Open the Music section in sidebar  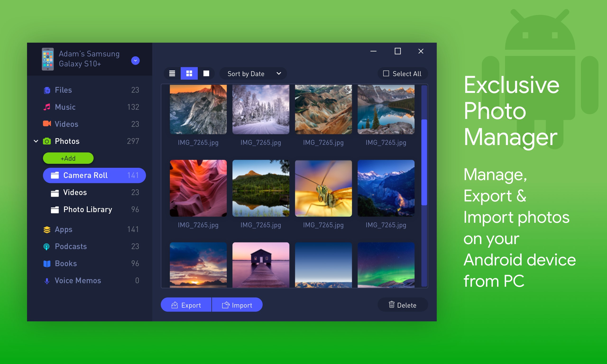tap(65, 107)
